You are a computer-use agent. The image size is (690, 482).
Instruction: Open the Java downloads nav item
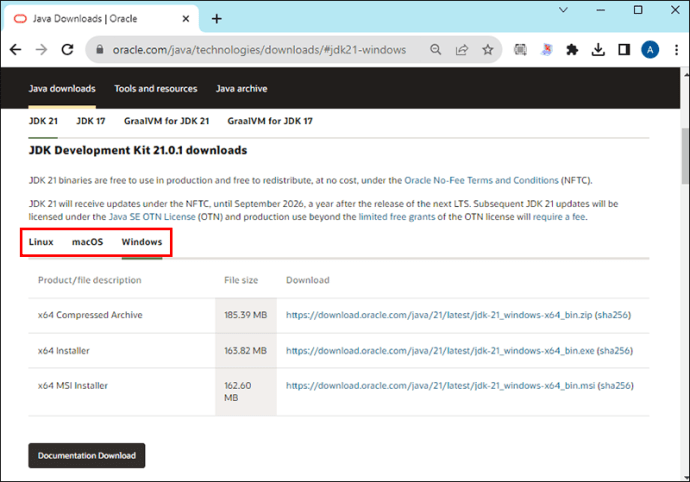point(62,89)
